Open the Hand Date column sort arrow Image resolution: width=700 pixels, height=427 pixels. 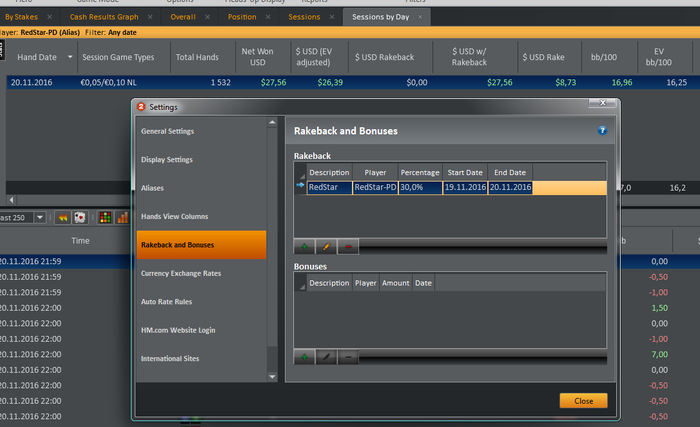click(x=70, y=57)
